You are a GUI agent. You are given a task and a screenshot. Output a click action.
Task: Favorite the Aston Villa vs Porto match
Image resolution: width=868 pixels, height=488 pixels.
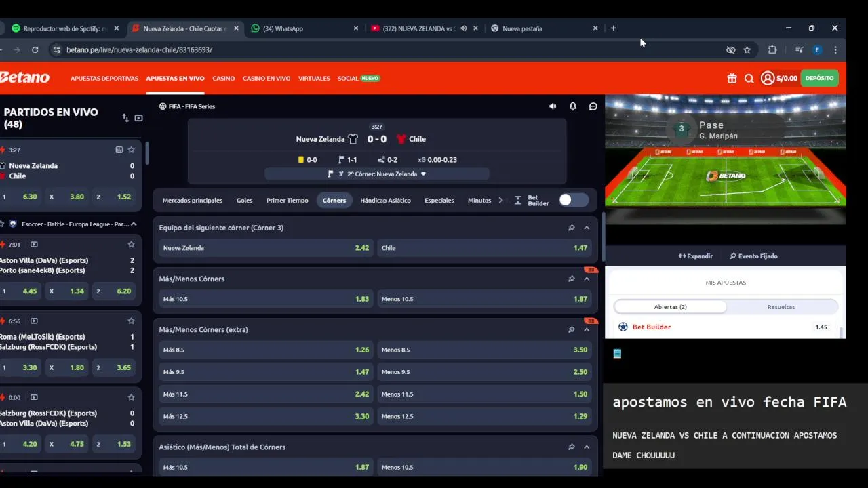(x=132, y=244)
